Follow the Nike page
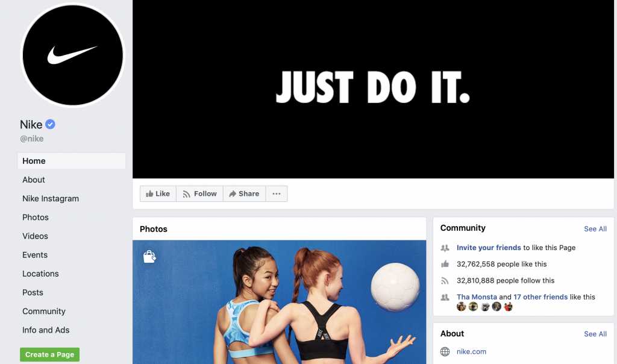 click(199, 193)
